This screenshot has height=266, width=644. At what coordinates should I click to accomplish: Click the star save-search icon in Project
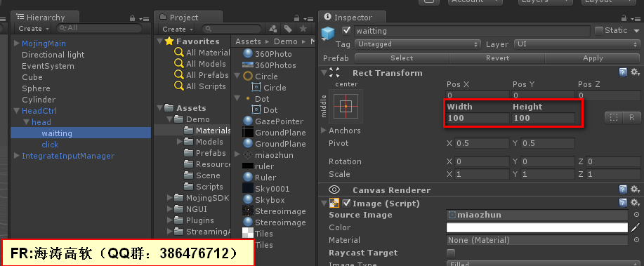(x=303, y=29)
